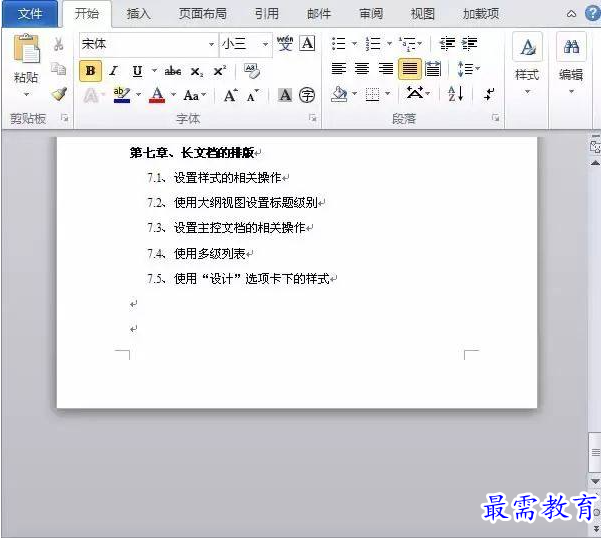Image resolution: width=605 pixels, height=539 pixels.
Task: Apply paragraph shading fill color
Action: tap(339, 94)
